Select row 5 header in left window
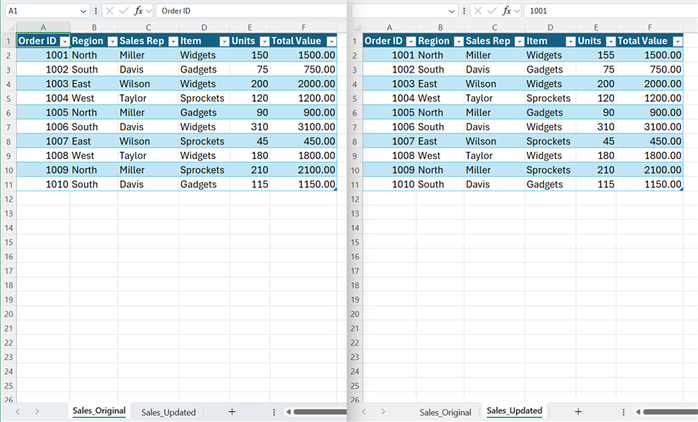Viewport: 698px width, 422px height. click(x=8, y=99)
